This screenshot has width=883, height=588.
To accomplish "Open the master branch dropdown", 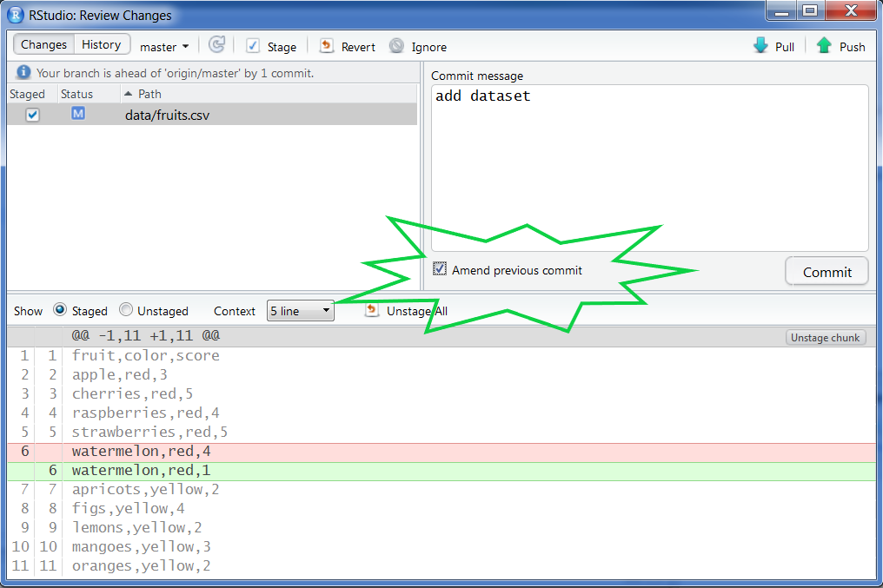I will 164,47.
